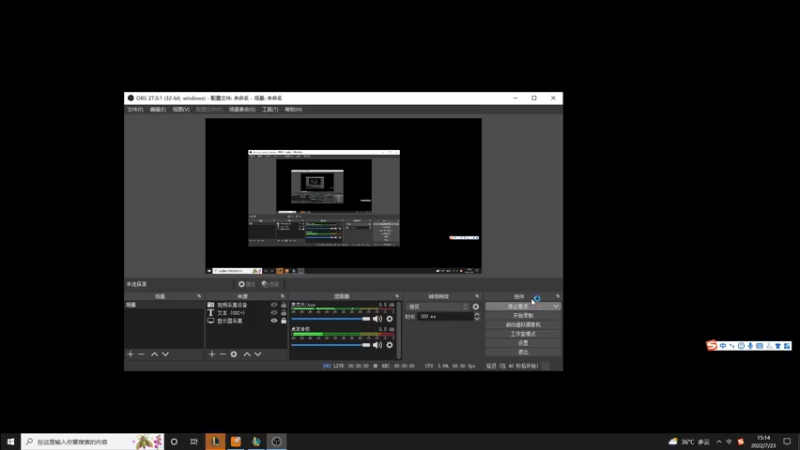
Task: Click the taskbar clock showing 15:14
Action: (x=763, y=441)
